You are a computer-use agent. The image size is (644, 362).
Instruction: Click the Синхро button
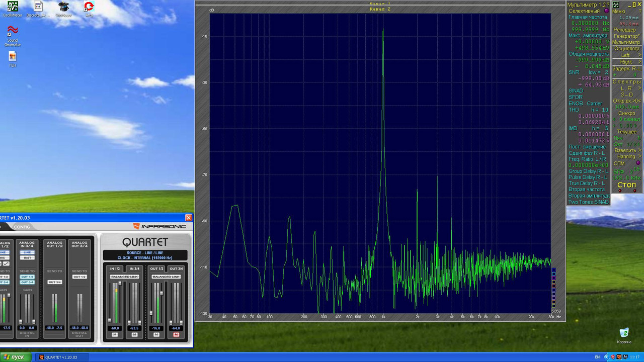point(627,113)
